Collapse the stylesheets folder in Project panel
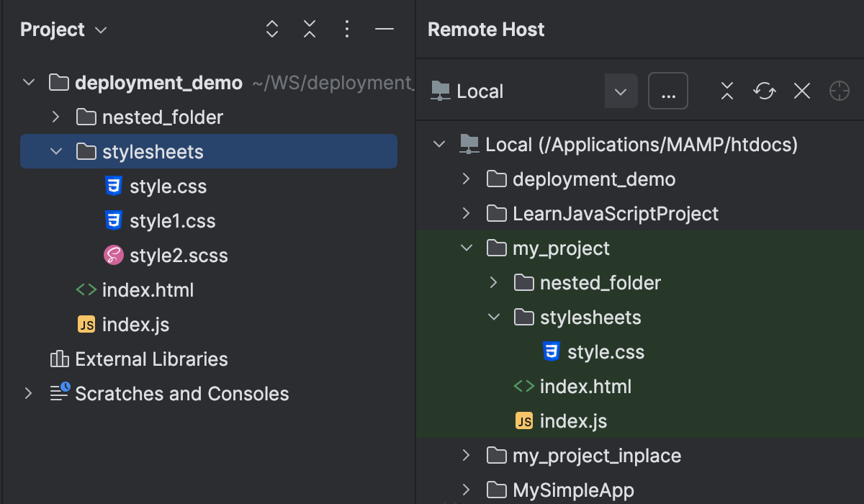The width and height of the screenshot is (864, 504). point(55,151)
